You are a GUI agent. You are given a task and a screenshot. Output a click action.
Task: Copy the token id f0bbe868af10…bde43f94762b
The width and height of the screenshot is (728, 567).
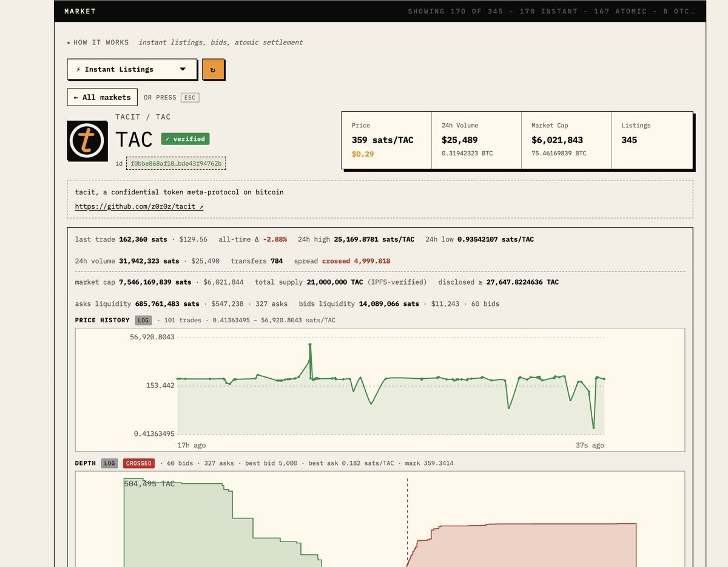(177, 163)
